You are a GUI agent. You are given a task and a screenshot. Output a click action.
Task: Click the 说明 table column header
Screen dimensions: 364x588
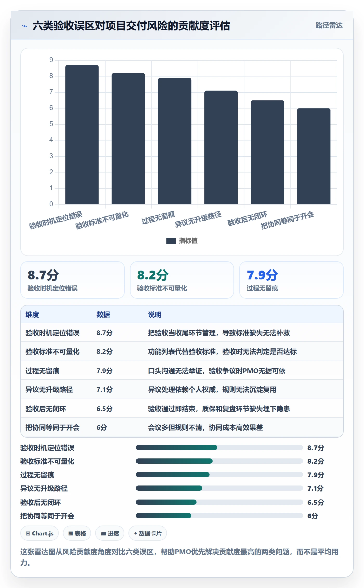pos(155,315)
